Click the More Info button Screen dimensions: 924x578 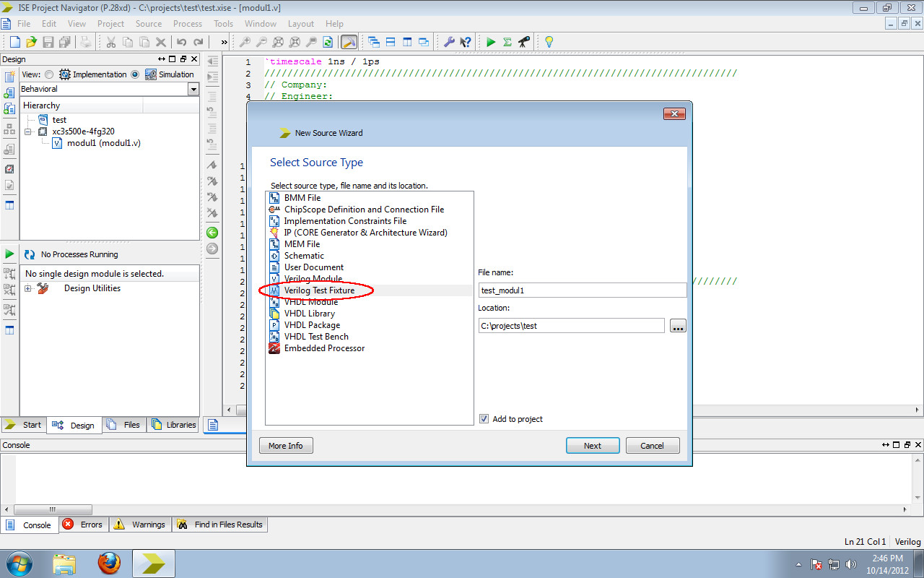tap(286, 445)
